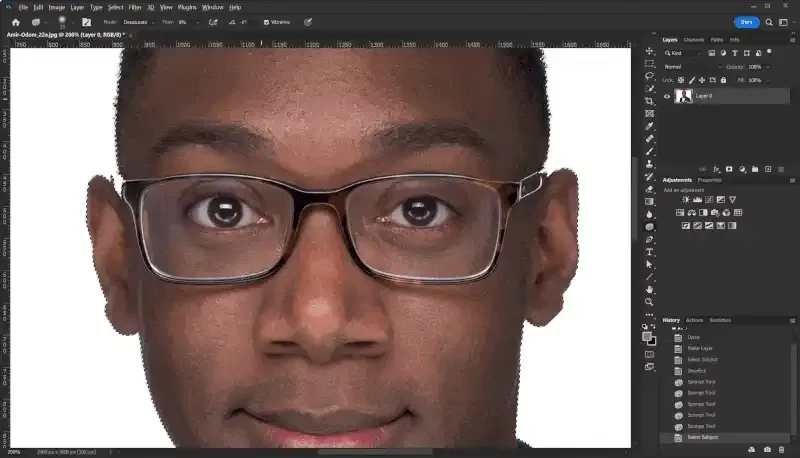Add a layer mask
The image size is (800, 458).
(729, 169)
